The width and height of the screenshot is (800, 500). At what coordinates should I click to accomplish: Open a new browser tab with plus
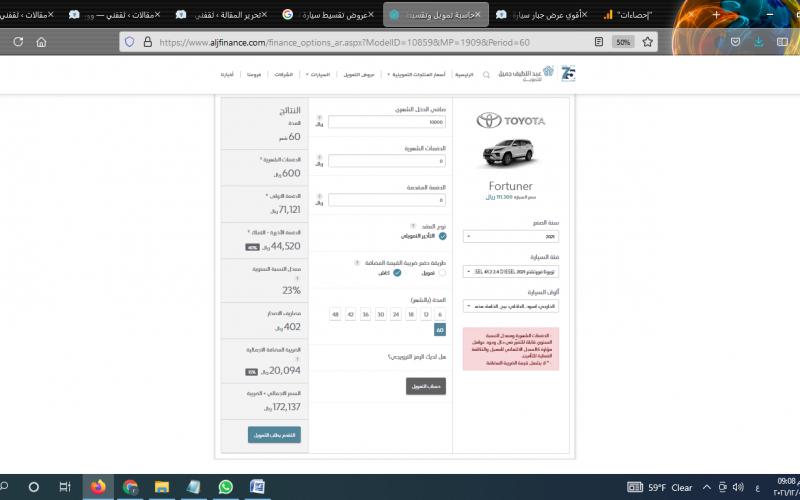716,15
